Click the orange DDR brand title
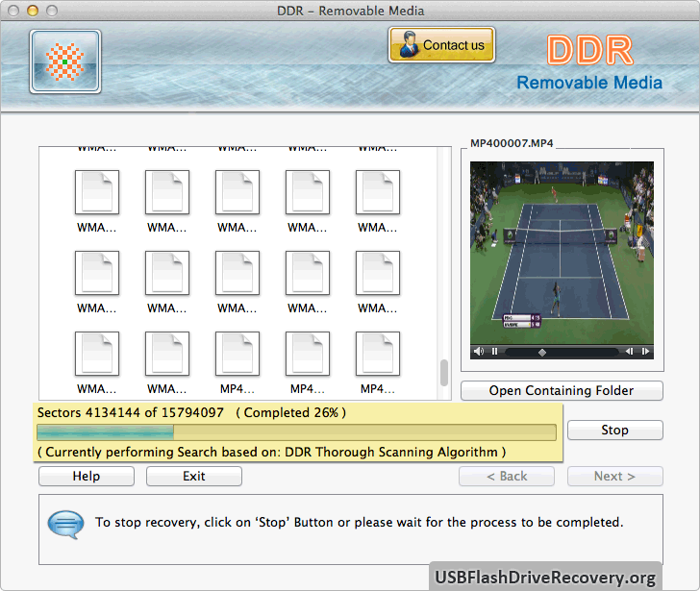Viewport: 700px width, 591px height. click(589, 50)
